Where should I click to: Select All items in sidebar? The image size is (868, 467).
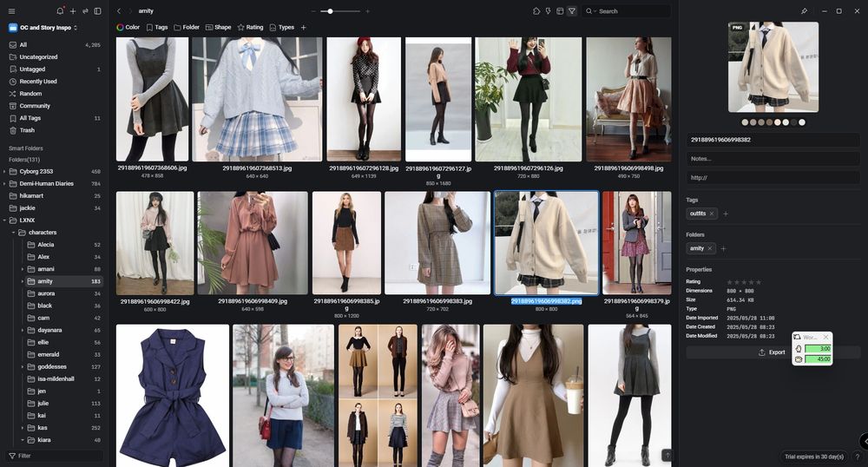click(x=54, y=45)
